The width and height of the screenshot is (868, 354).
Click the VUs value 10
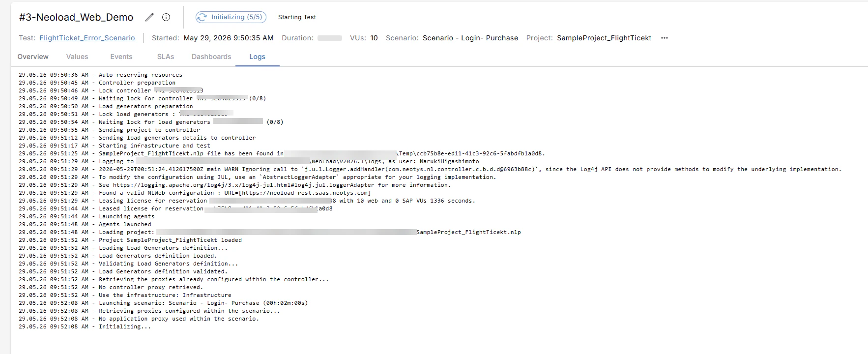tap(374, 38)
